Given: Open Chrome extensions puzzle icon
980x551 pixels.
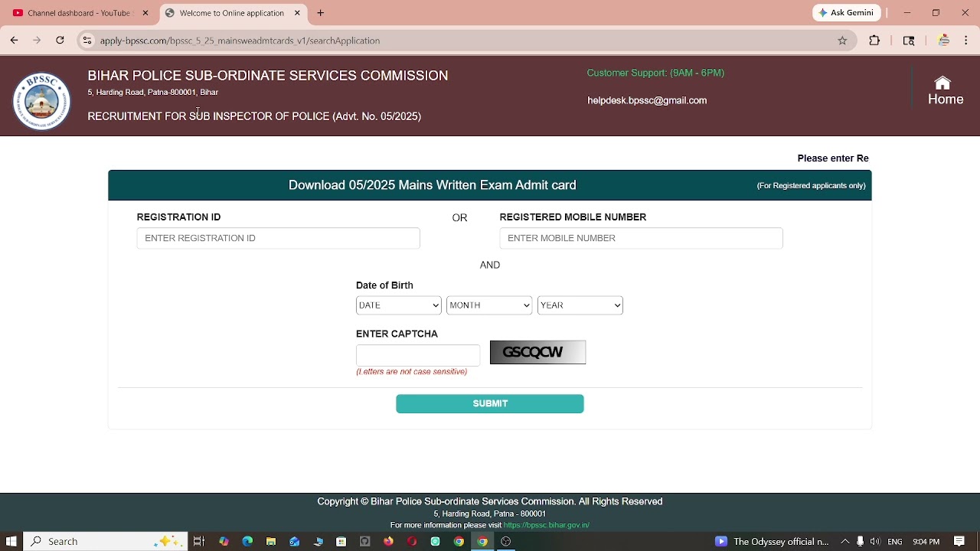Looking at the screenshot, I should click(x=874, y=41).
